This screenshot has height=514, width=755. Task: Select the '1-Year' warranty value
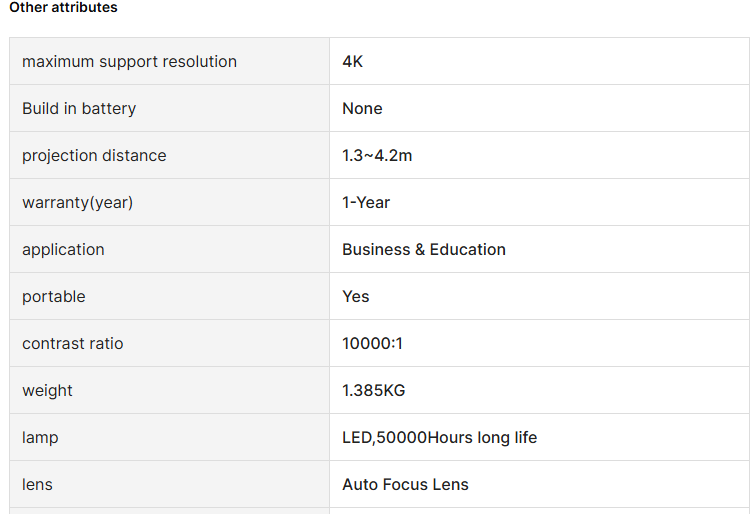click(x=366, y=203)
